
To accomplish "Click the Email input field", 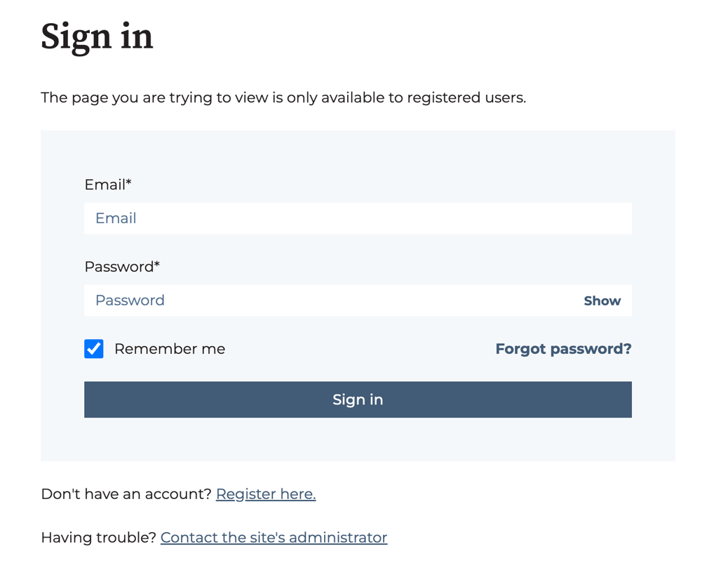I will [358, 218].
